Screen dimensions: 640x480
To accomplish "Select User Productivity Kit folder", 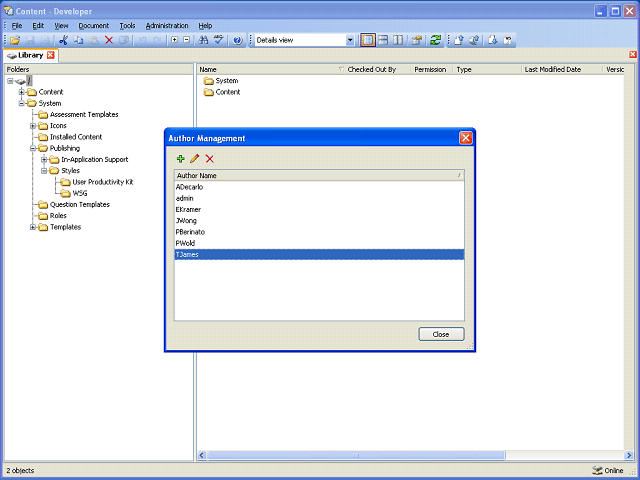I will tap(103, 182).
